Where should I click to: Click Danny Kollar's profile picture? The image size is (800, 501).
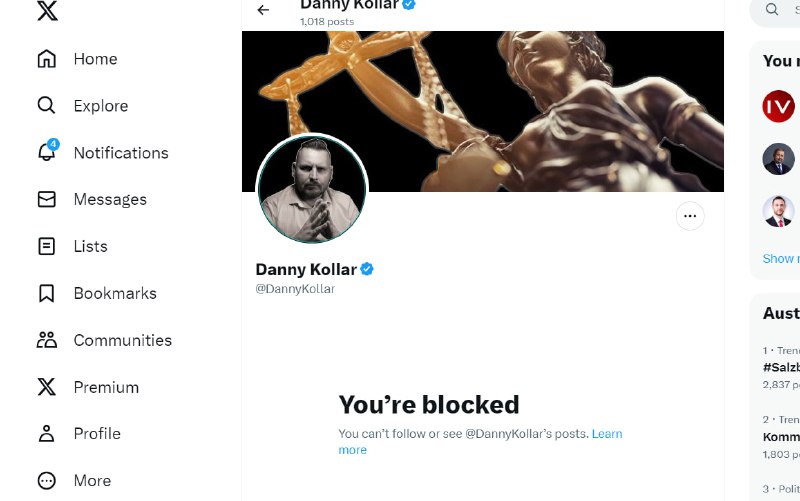(x=312, y=189)
